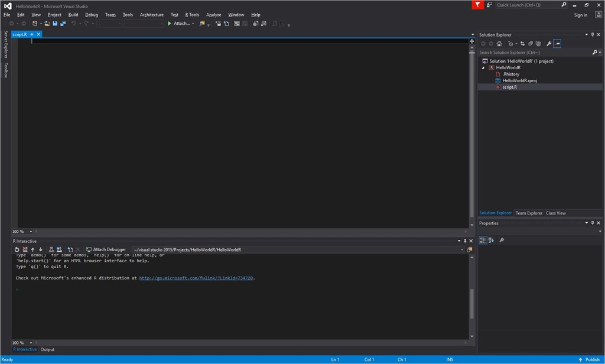Switch to the Team Explorer tab
The image size is (605, 364).
(x=529, y=213)
